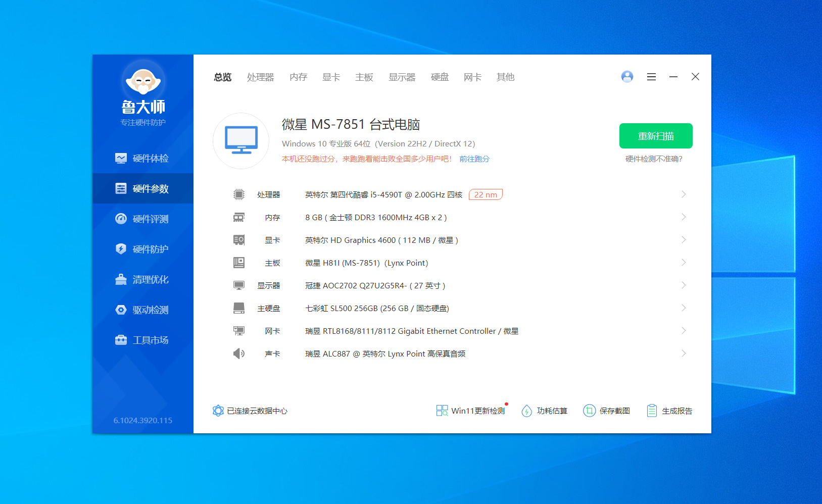The image size is (822, 504).
Task: Go to 硬件防护 section
Action: (x=143, y=249)
